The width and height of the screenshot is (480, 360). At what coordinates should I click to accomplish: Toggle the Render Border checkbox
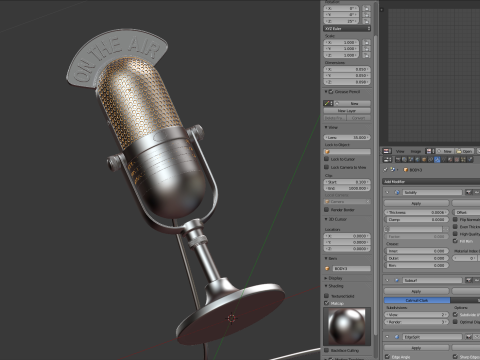(x=327, y=209)
